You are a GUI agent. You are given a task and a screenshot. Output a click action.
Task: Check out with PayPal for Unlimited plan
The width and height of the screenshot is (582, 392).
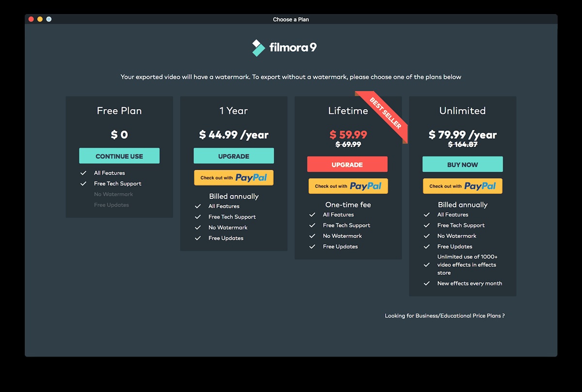pyautogui.click(x=462, y=186)
